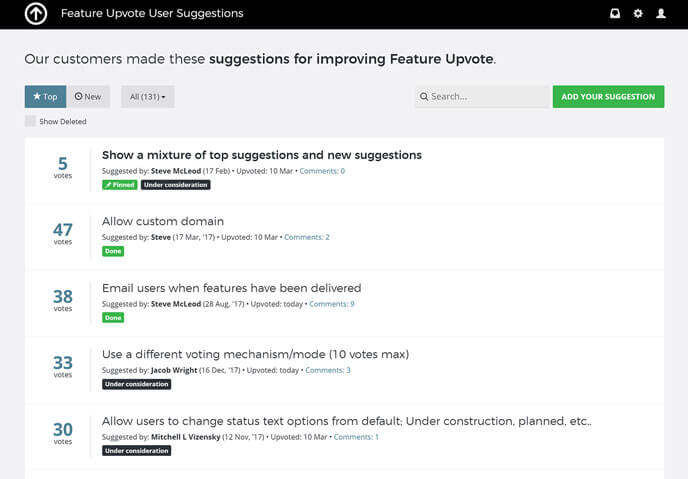Open the 'Allow custom domain' suggestion
Image resolution: width=688 pixels, height=479 pixels.
pyautogui.click(x=163, y=221)
